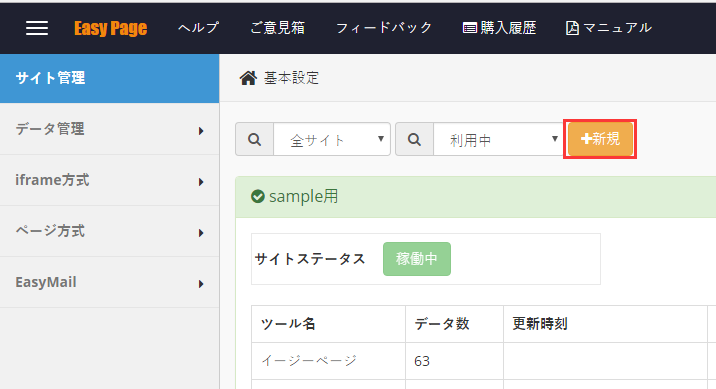
Task: Expand the ページ方式 sidebar menu
Action: pyautogui.click(x=110, y=231)
